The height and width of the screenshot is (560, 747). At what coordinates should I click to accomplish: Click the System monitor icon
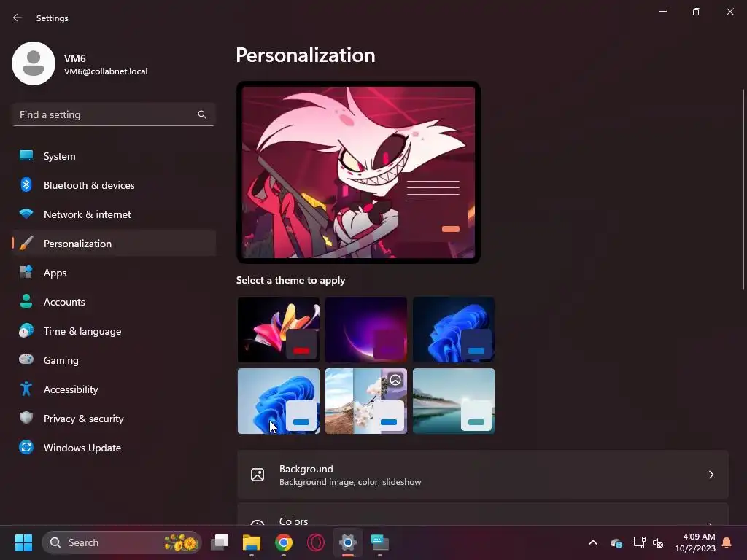[26, 156]
